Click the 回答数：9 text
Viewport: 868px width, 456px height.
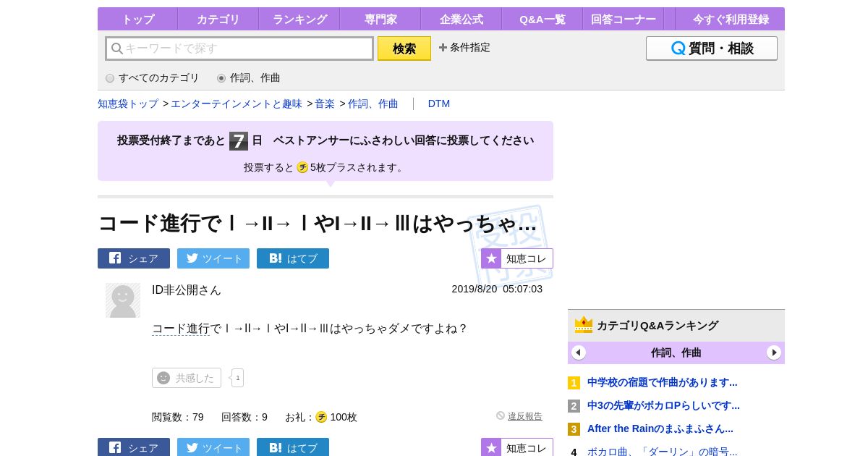coord(244,417)
